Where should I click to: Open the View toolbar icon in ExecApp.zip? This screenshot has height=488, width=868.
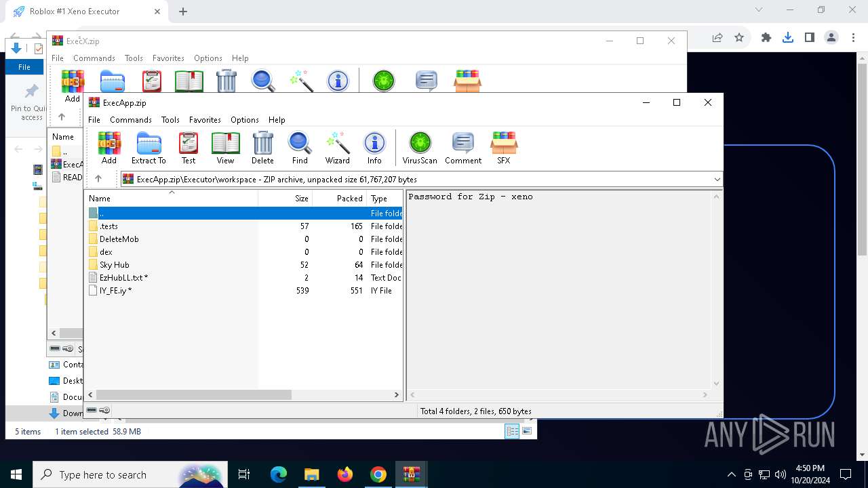click(225, 148)
